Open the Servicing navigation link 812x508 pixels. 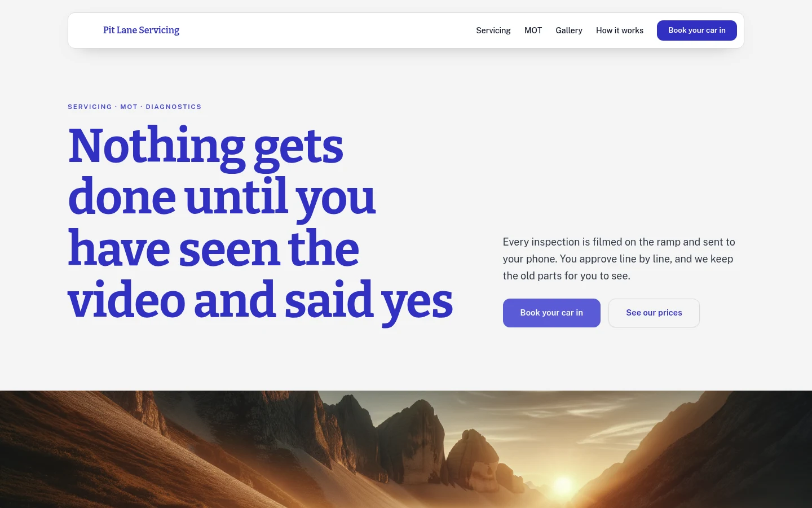(x=493, y=30)
